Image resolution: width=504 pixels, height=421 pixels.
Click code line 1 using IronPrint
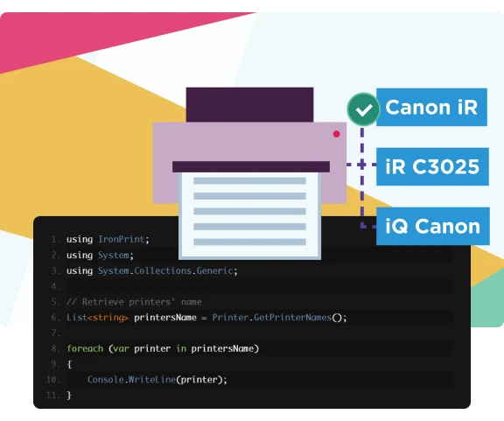(x=108, y=239)
